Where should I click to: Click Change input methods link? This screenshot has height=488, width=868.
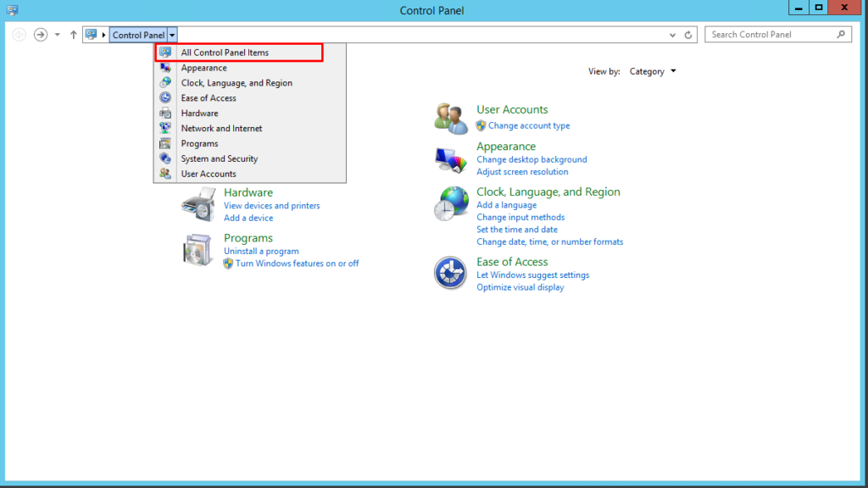520,217
